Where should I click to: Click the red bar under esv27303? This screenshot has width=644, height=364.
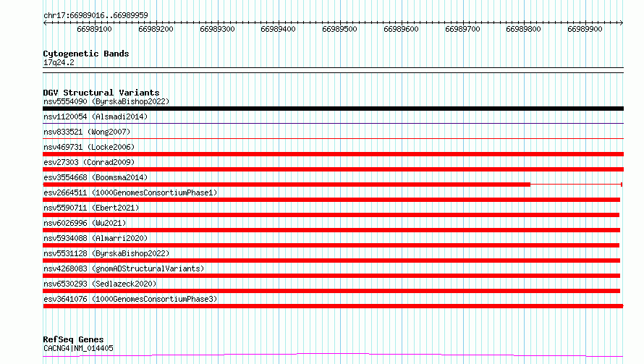[x=333, y=169]
